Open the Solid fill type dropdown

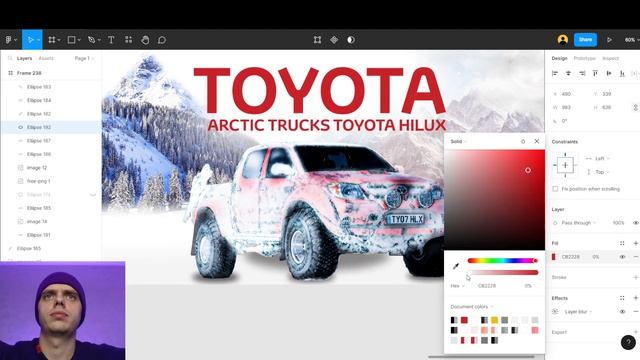458,141
